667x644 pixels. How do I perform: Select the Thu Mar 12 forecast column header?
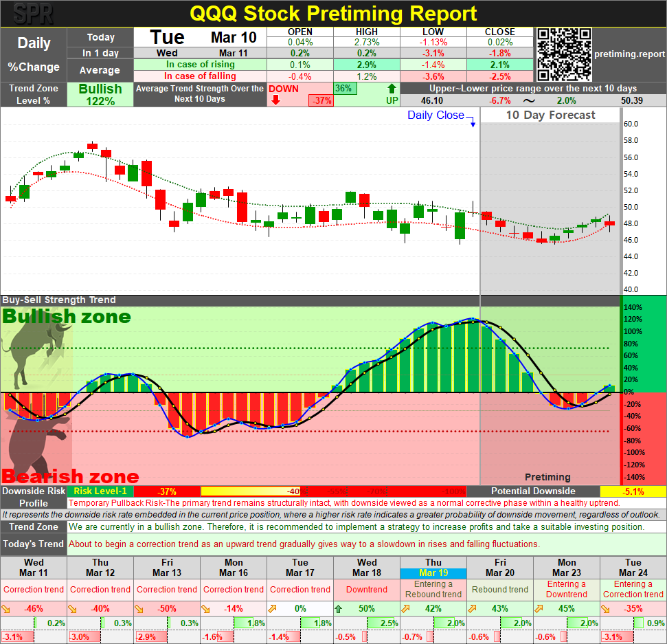[100, 568]
